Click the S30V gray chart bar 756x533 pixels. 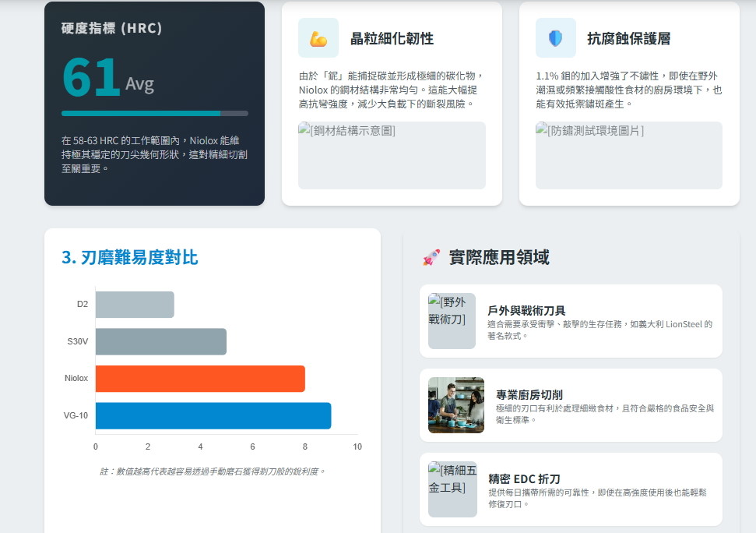click(x=161, y=341)
